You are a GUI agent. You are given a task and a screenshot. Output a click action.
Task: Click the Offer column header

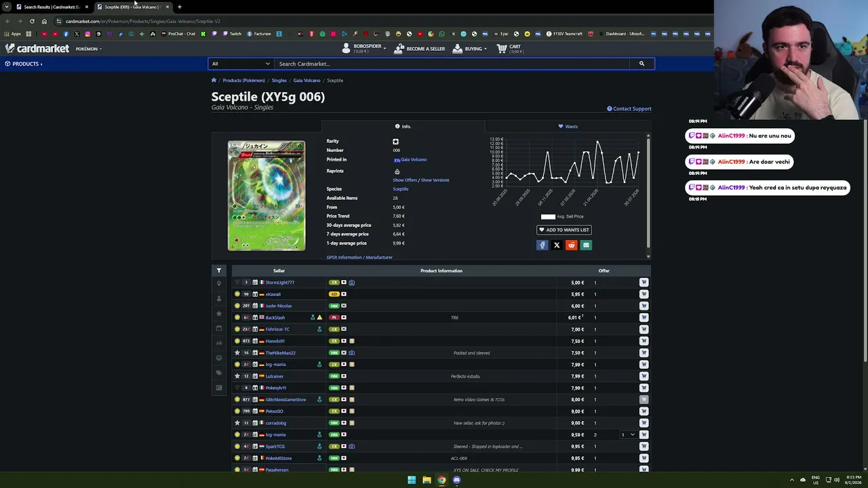604,271
